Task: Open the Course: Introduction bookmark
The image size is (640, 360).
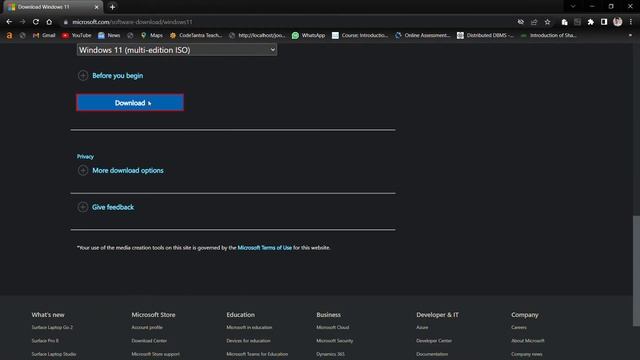Action: coord(360,36)
